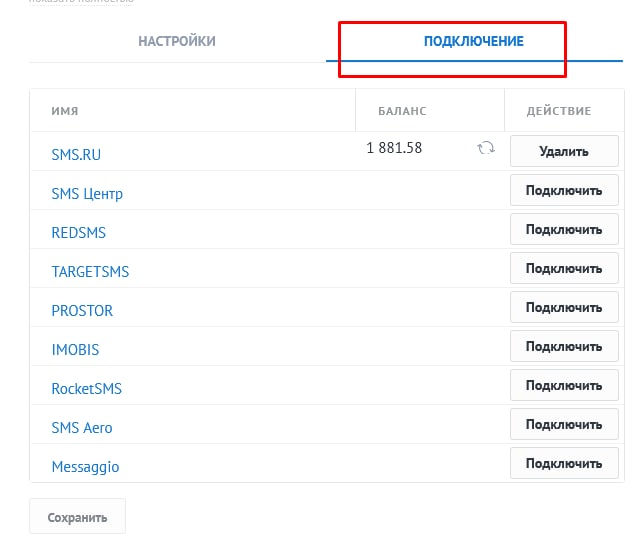Select the balance value 1 881.58
Image resolution: width=640 pixels, height=556 pixels.
[x=394, y=148]
